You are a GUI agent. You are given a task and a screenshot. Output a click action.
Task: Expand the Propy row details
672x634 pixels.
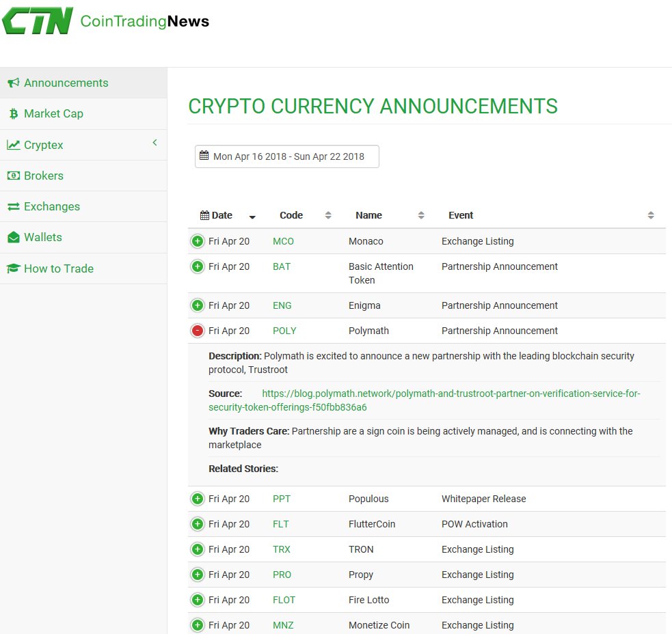click(198, 575)
